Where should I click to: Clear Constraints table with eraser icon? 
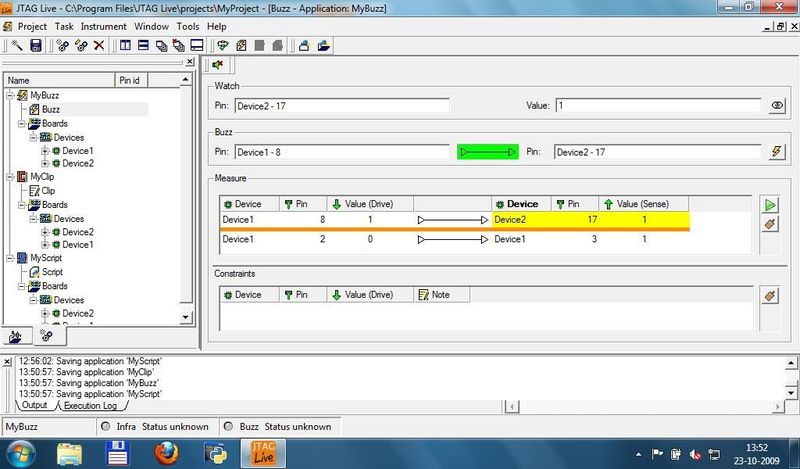tap(770, 295)
